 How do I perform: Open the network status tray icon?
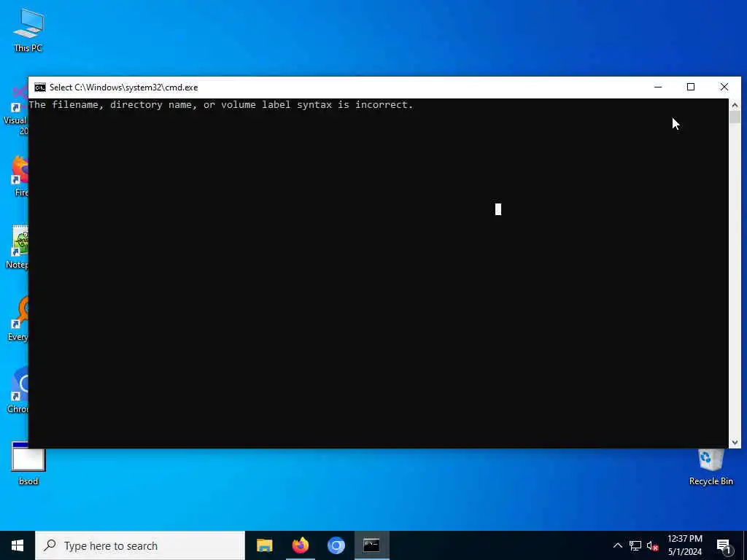(x=635, y=545)
